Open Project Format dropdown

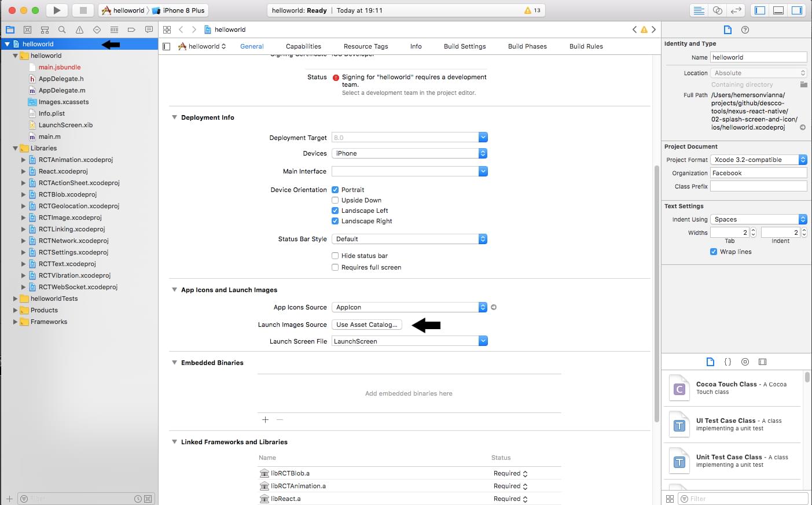coord(759,160)
